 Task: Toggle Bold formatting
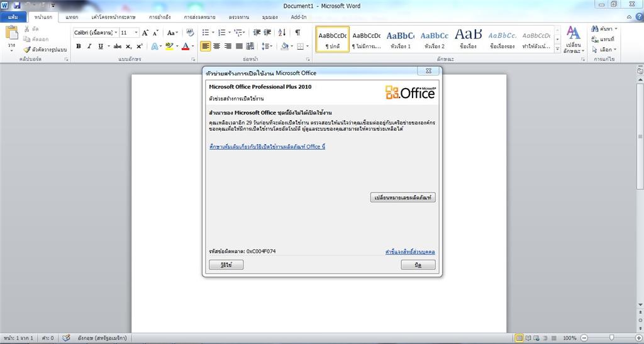pyautogui.click(x=79, y=47)
